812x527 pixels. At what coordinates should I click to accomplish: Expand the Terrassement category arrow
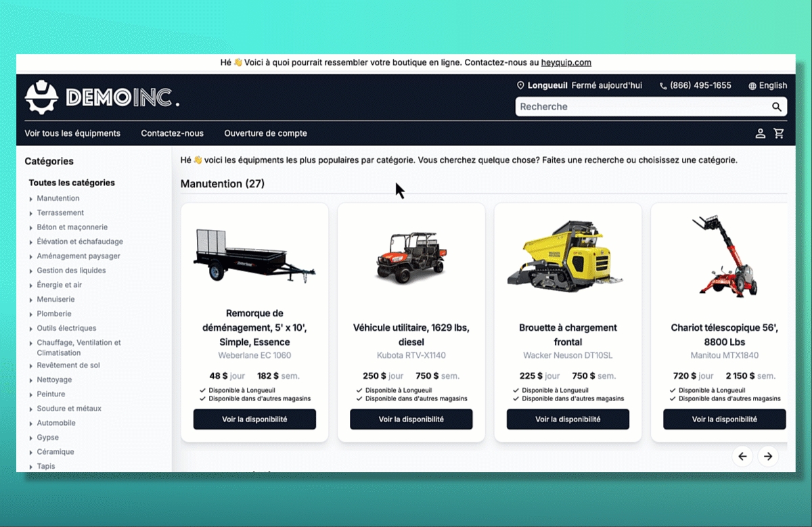[x=31, y=213]
